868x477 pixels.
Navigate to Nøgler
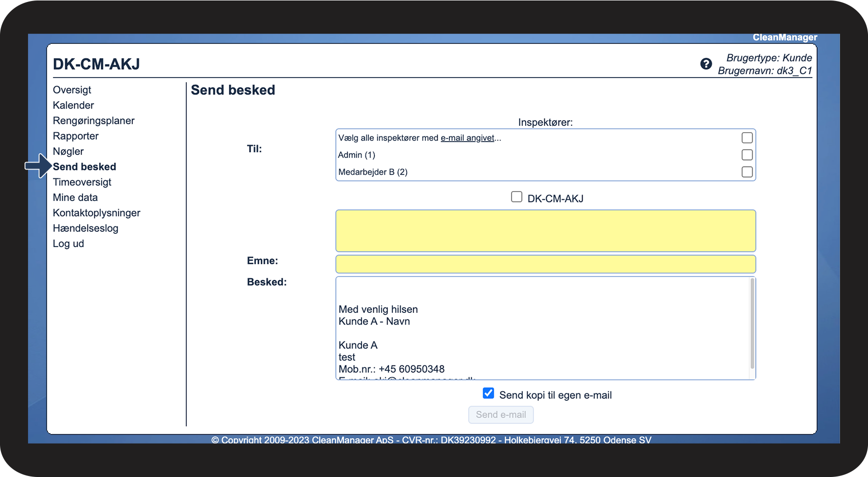pyautogui.click(x=68, y=151)
